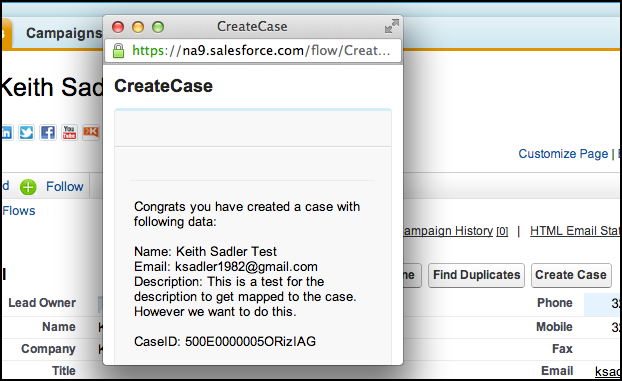Click the Facebook social icon
The image size is (622, 381).
coord(48,132)
